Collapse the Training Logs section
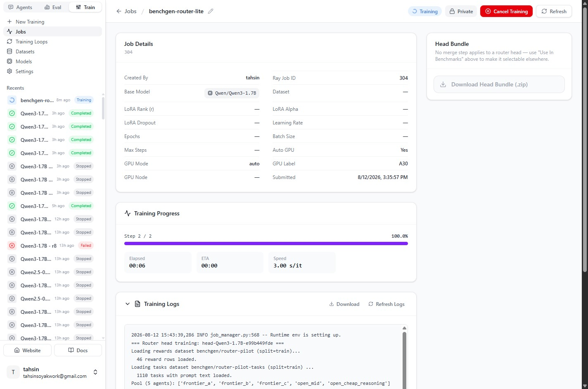 point(128,304)
